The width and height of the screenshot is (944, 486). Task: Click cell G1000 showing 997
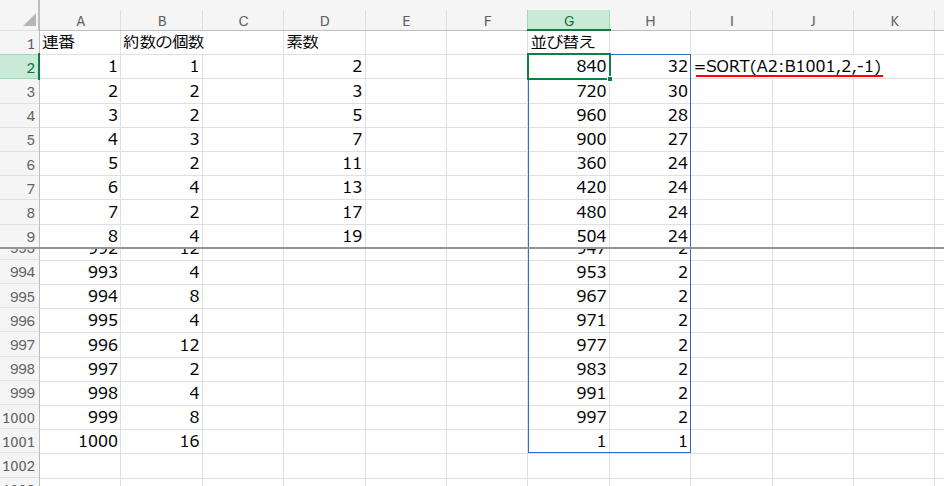[x=568, y=417]
